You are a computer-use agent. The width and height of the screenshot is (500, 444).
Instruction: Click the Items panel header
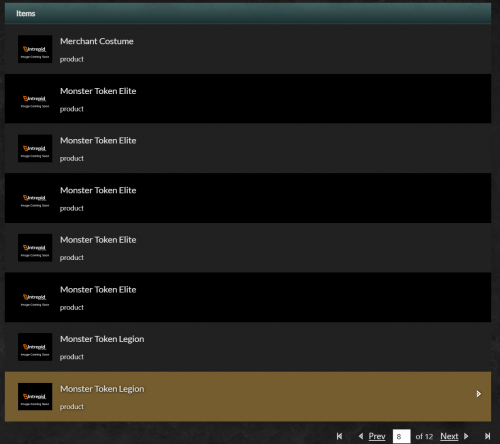(248, 13)
